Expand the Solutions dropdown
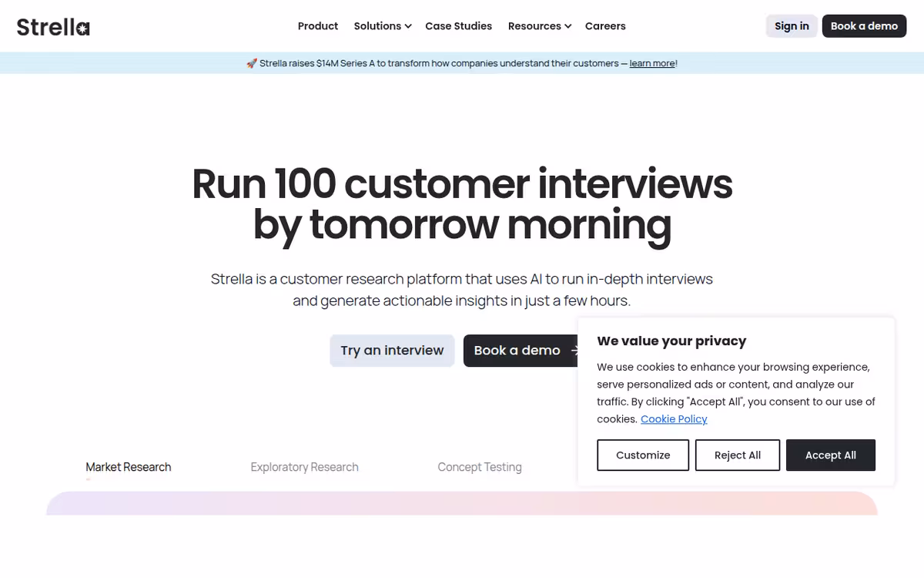The image size is (924, 578). pyautogui.click(x=383, y=26)
